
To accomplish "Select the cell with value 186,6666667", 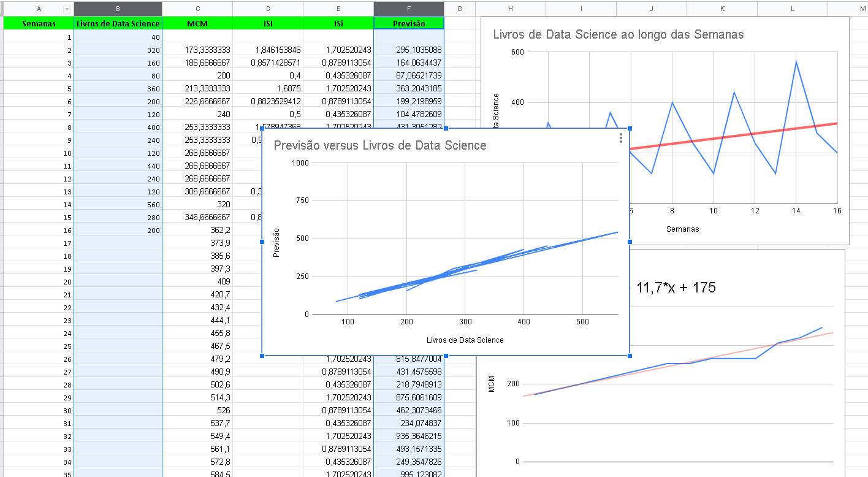I will tap(197, 63).
